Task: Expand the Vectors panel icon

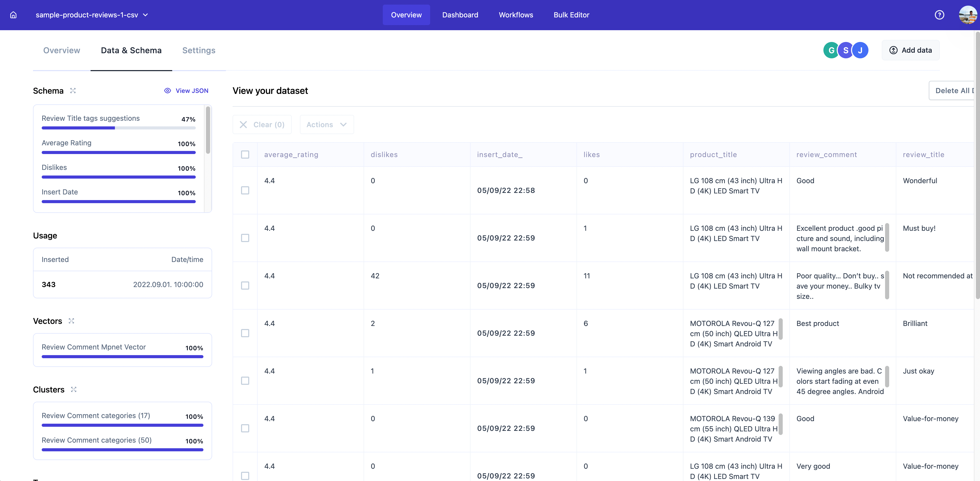Action: [72, 321]
